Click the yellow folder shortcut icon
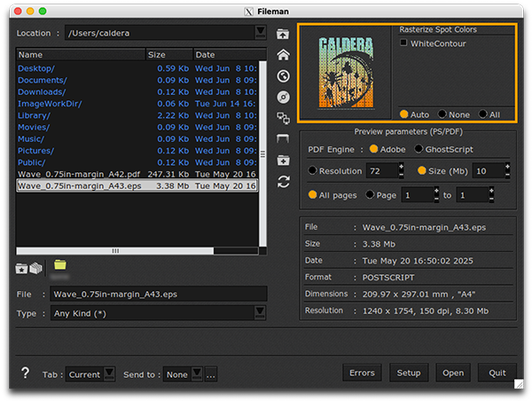The height and width of the screenshot is (401, 532). [60, 264]
